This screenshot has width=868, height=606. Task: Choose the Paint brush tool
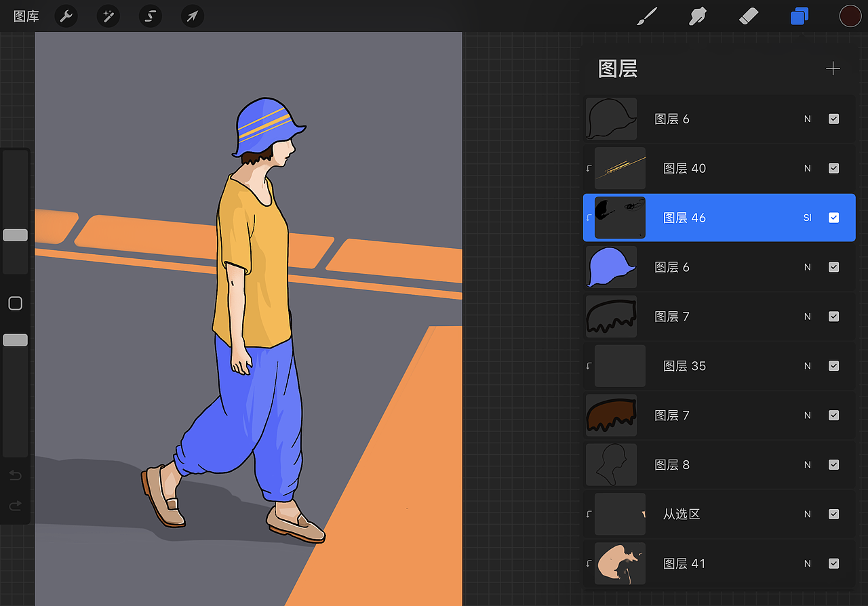click(646, 16)
